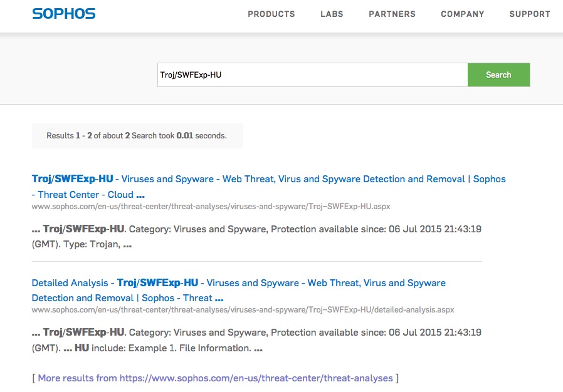Image resolution: width=563 pixels, height=392 pixels.
Task: Open More results from threat-analyses link
Action: [x=216, y=378]
